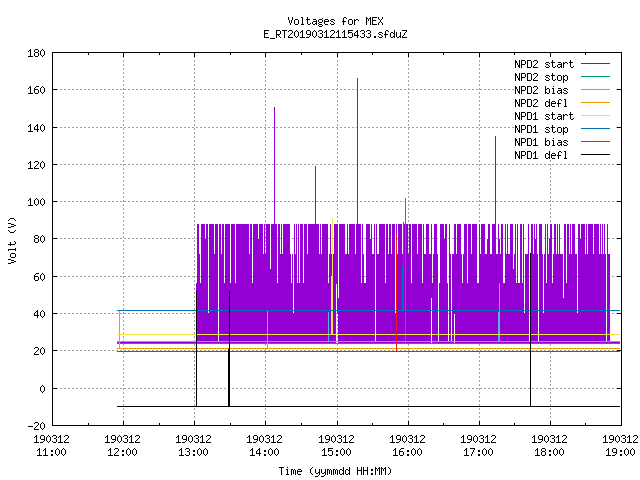Click the tallest purple spike near 166 V
640x480 pixels.
[358, 151]
